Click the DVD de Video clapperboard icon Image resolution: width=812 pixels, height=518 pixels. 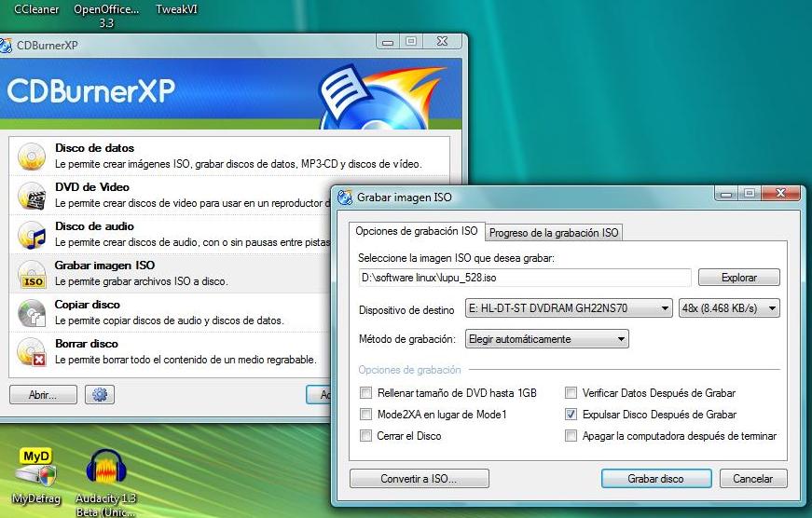[32, 196]
